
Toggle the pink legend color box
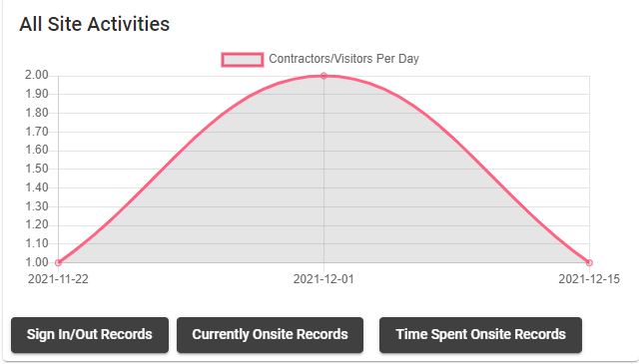point(242,60)
